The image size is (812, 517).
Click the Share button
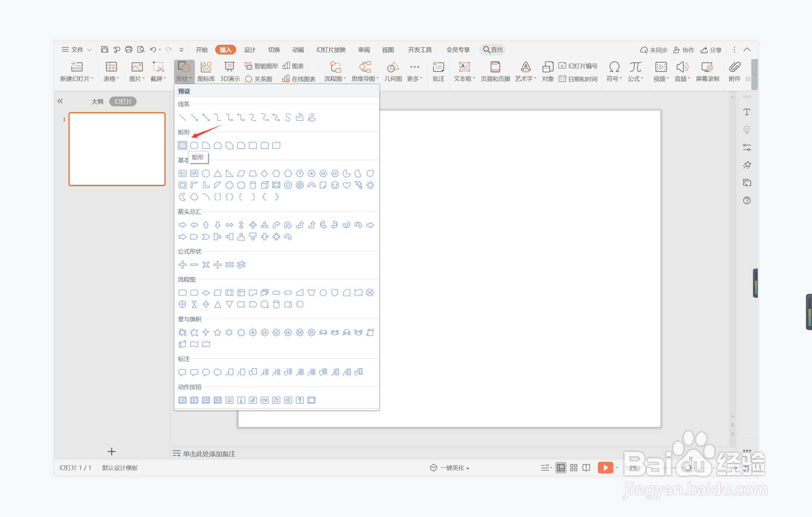711,50
